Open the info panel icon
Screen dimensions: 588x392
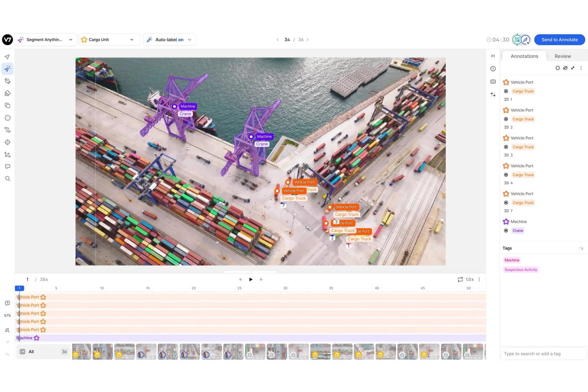pyautogui.click(x=493, y=69)
